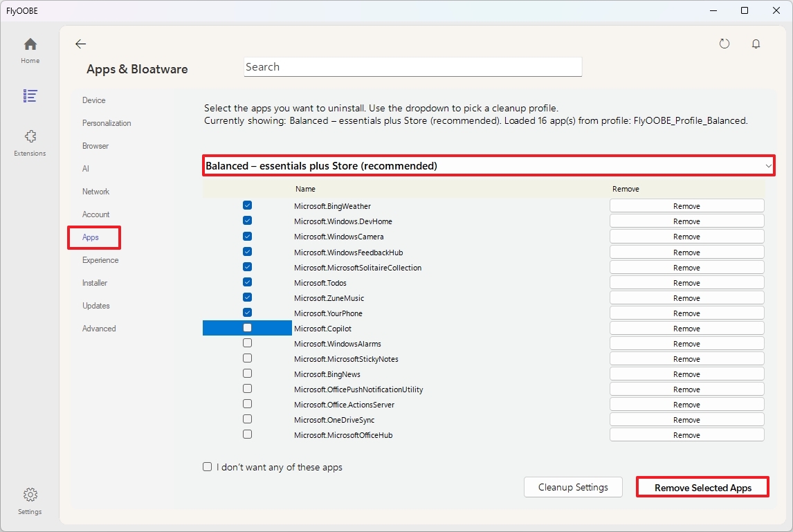Open the Advanced category
Image resolution: width=793 pixels, height=532 pixels.
(x=99, y=329)
